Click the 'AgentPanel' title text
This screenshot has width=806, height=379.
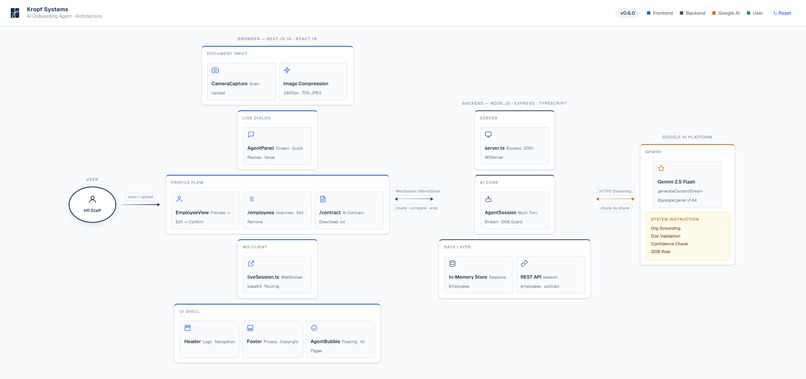click(261, 148)
